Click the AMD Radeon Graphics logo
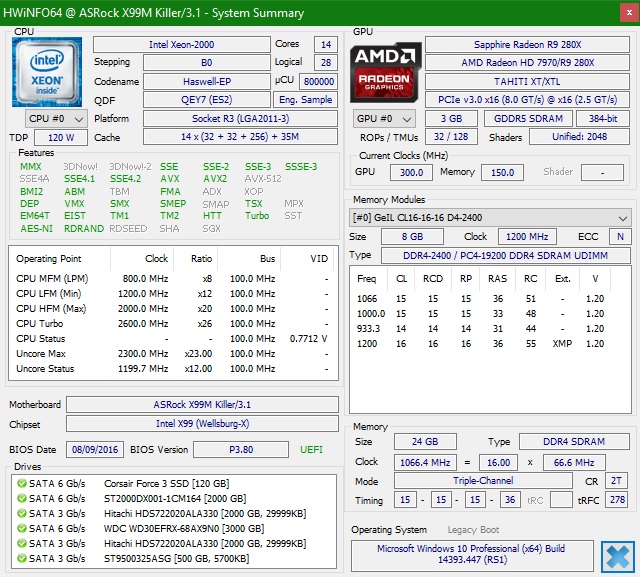Image resolution: width=640 pixels, height=577 pixels. (x=385, y=72)
